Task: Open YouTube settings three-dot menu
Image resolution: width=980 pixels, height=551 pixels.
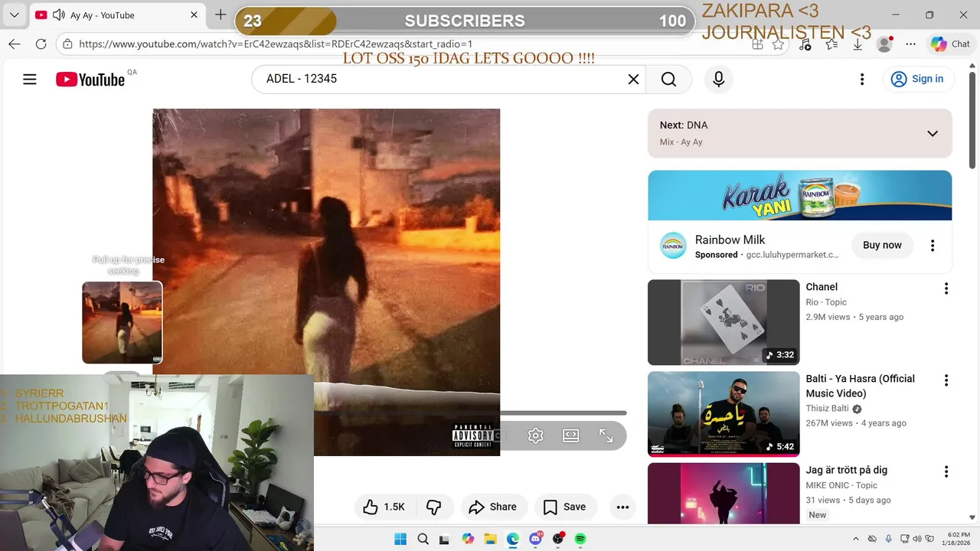Action: 862,79
